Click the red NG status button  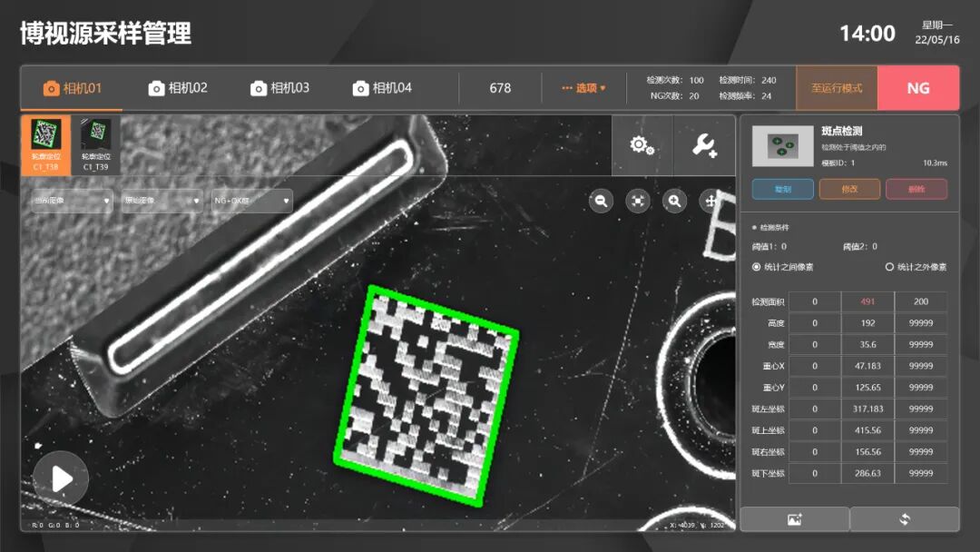tap(918, 88)
